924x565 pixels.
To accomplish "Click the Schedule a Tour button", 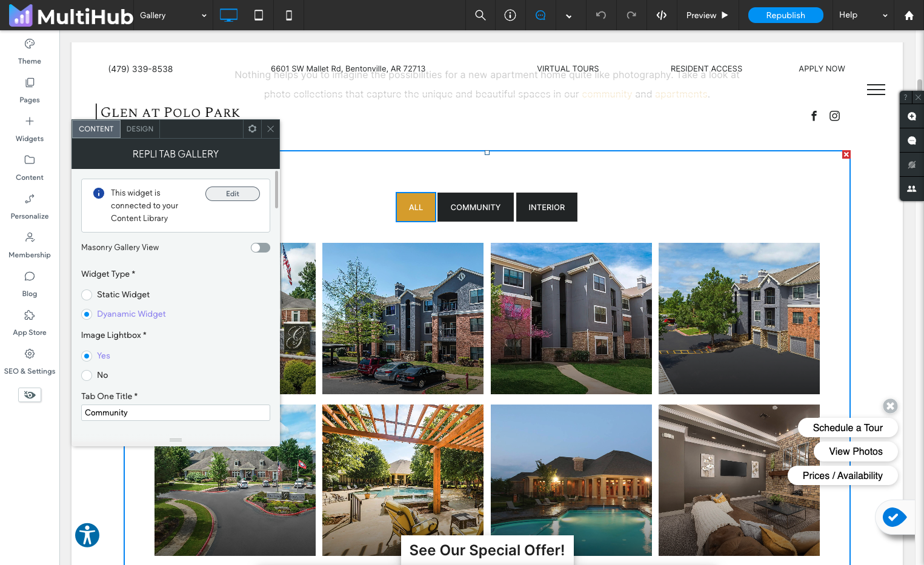I will [x=848, y=428].
